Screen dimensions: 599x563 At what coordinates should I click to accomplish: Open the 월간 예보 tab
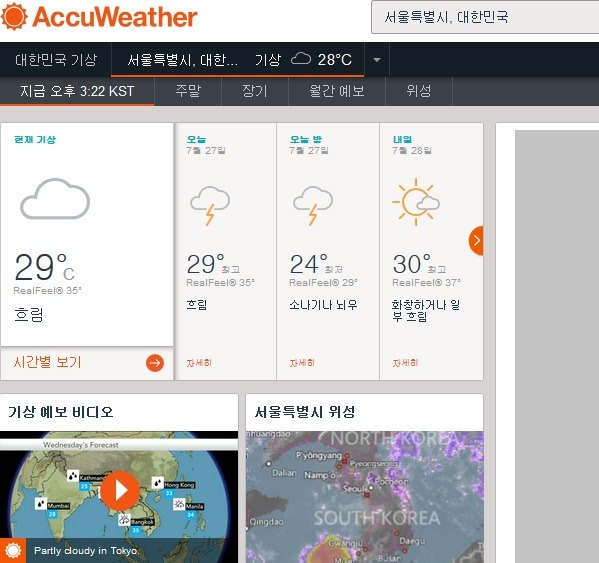[x=337, y=91]
